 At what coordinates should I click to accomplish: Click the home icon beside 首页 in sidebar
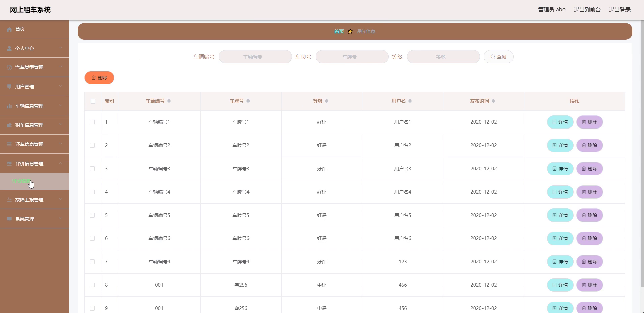[9, 29]
